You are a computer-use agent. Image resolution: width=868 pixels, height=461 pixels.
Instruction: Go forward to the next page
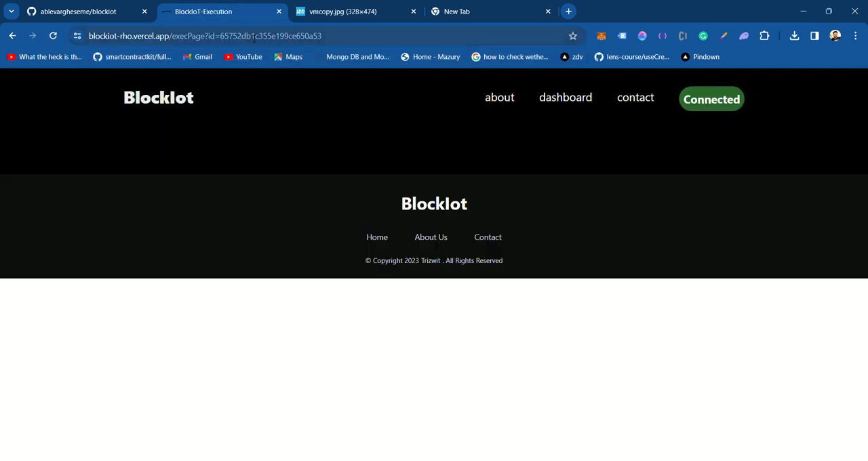[x=33, y=36]
